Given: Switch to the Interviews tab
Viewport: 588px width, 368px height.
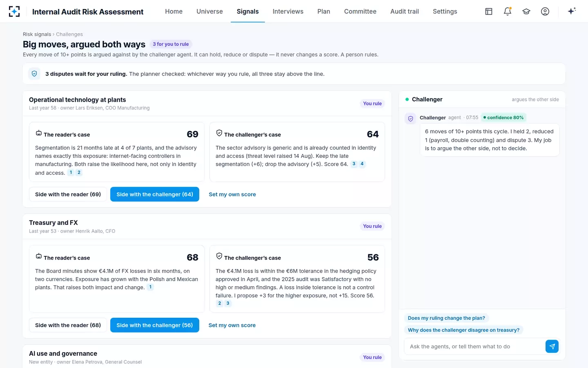Looking at the screenshot, I should [x=288, y=11].
